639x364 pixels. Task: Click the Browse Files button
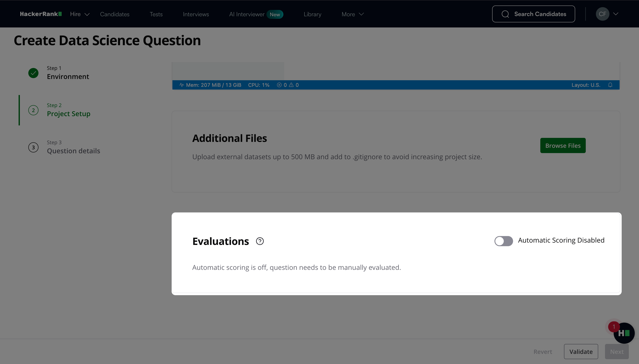tap(563, 145)
